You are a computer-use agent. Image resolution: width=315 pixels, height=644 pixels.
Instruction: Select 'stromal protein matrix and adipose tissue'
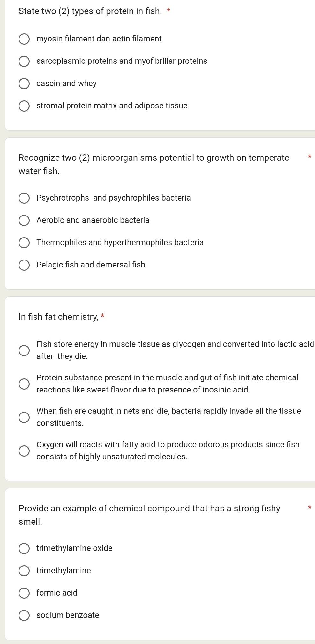pos(24,106)
